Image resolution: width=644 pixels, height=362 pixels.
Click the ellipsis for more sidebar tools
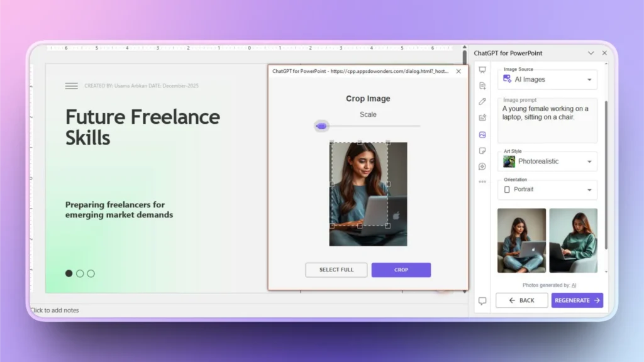coord(482,181)
